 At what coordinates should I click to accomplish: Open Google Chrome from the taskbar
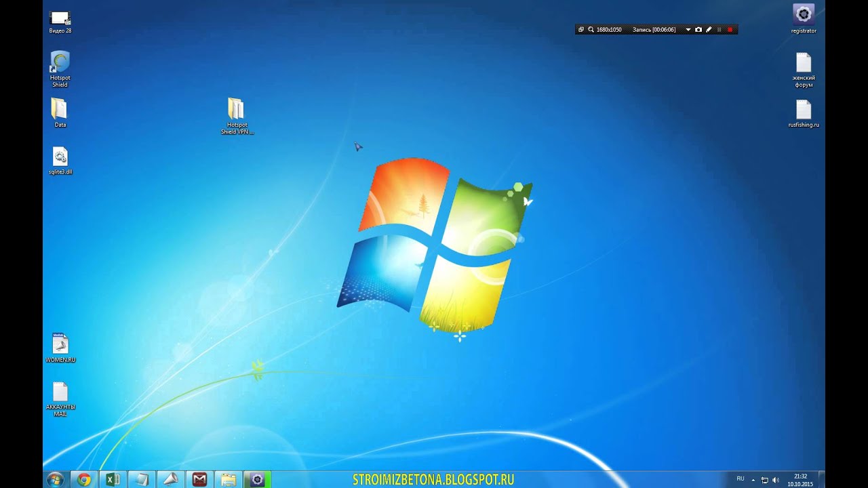84,480
